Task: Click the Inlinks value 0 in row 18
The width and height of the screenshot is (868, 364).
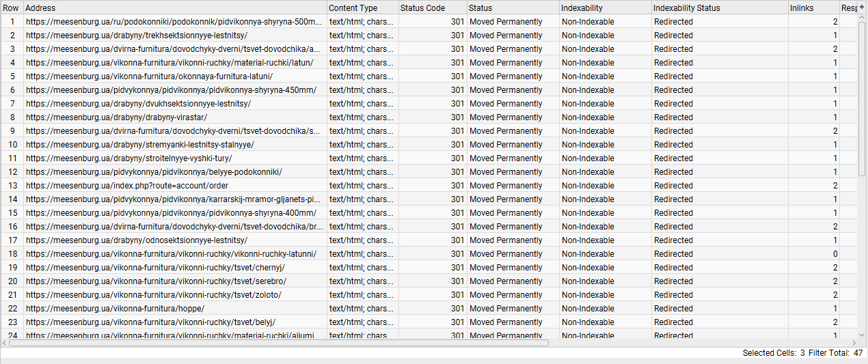Action: (x=835, y=254)
